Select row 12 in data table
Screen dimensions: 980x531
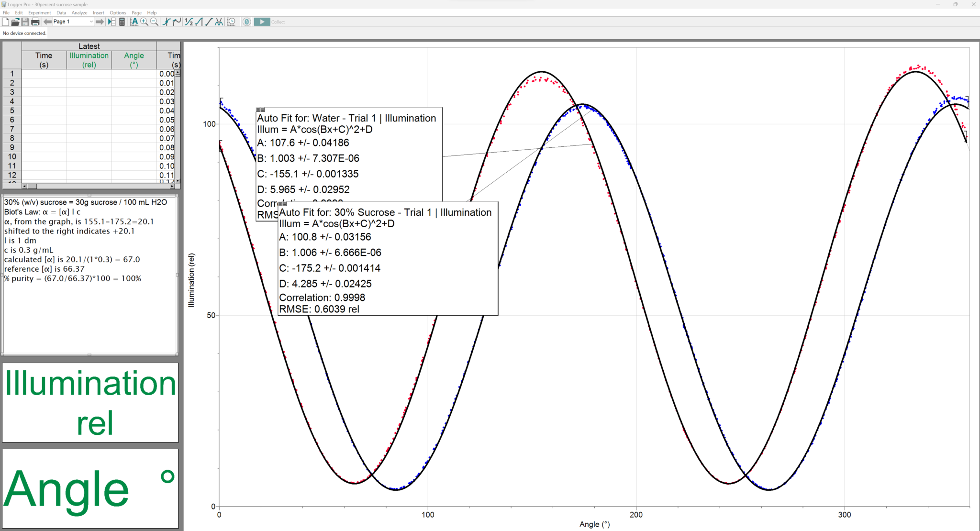click(x=12, y=175)
